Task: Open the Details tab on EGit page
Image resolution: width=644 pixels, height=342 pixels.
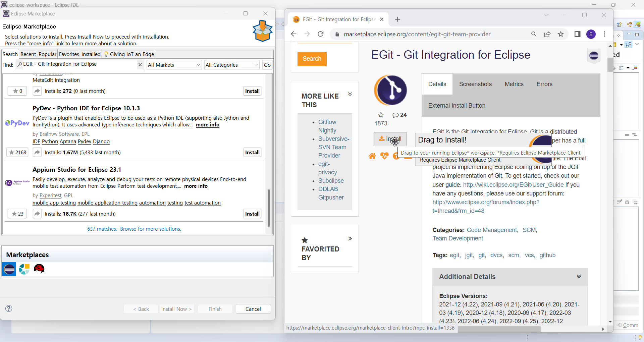Action: pos(437,84)
